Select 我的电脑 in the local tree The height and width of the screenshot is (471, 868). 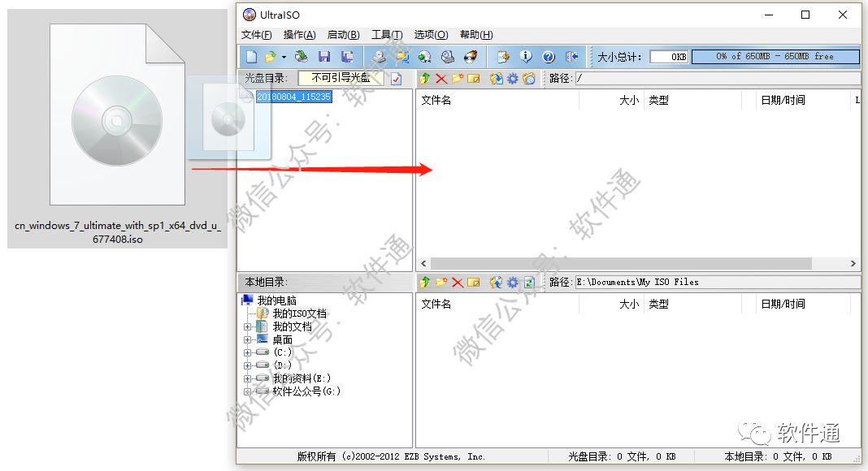tap(277, 300)
